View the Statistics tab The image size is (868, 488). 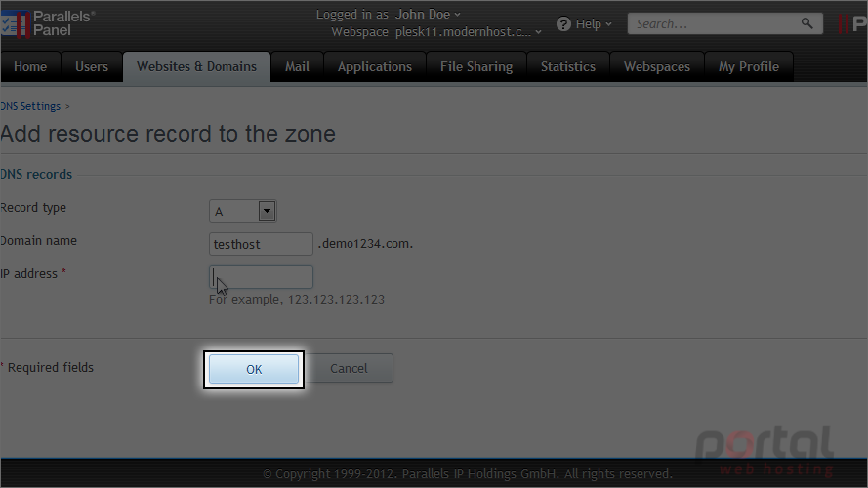(x=568, y=67)
